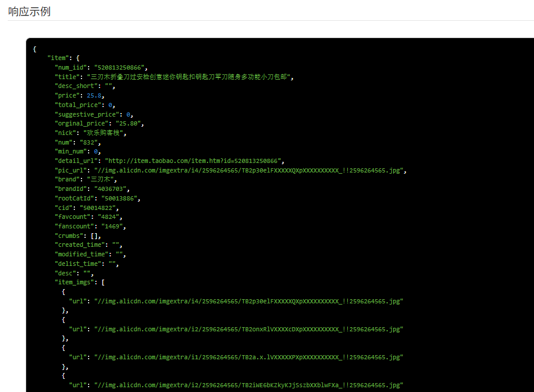
Task: Click the item_imgs url containing TB2p30elF
Action: (x=249, y=302)
